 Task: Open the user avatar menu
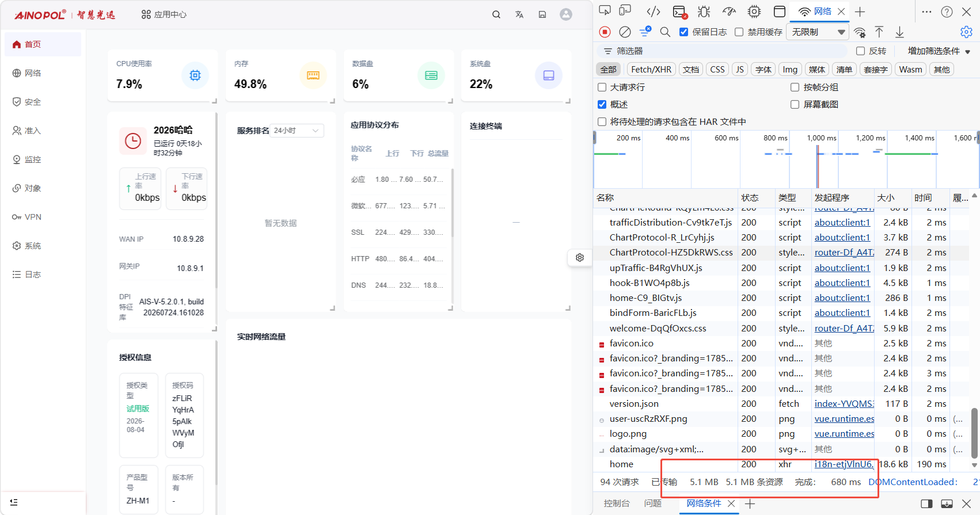[x=566, y=14]
